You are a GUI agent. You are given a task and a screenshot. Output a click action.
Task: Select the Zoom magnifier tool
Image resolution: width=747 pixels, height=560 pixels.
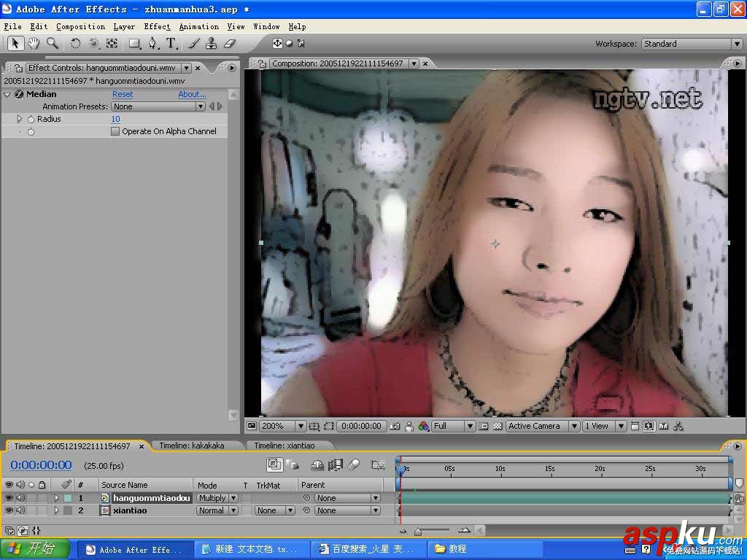click(x=53, y=43)
